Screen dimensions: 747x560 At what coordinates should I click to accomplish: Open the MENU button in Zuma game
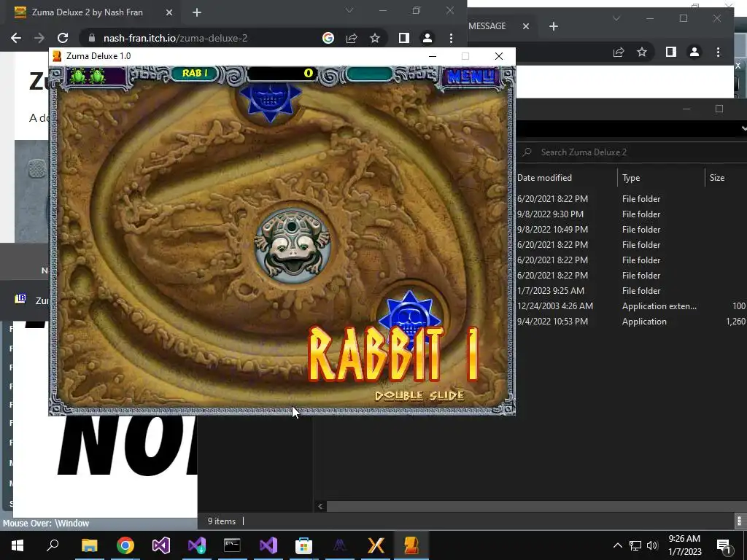click(471, 76)
